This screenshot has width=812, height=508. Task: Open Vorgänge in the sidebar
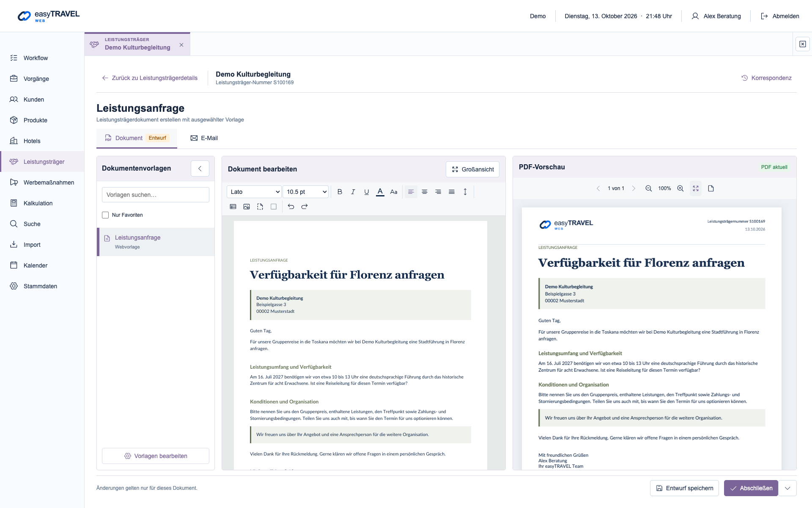click(42, 79)
